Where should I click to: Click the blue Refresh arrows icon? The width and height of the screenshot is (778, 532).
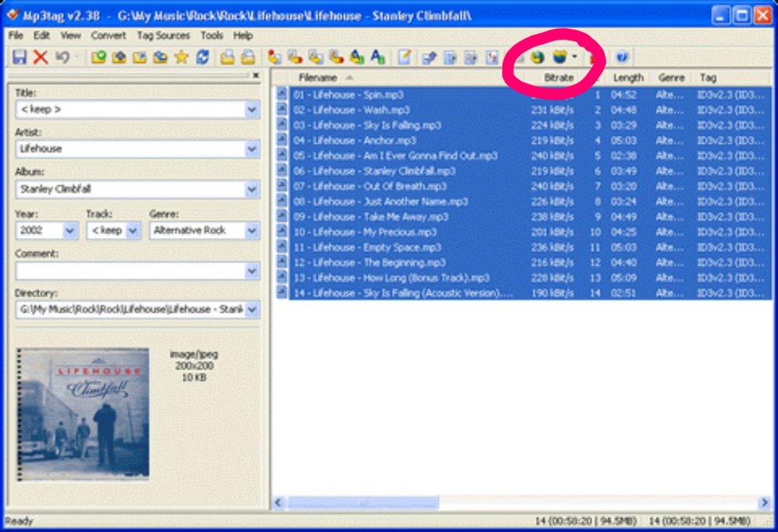[x=202, y=57]
